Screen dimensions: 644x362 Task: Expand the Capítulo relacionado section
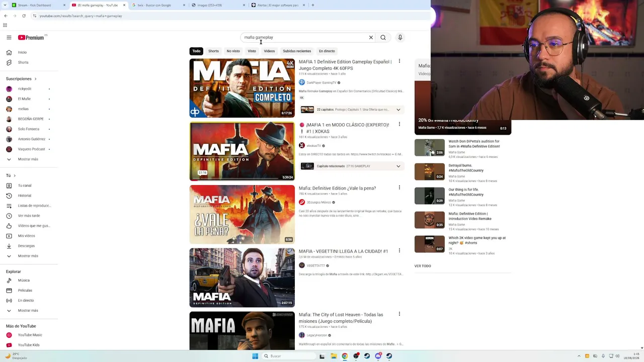pyautogui.click(x=398, y=166)
